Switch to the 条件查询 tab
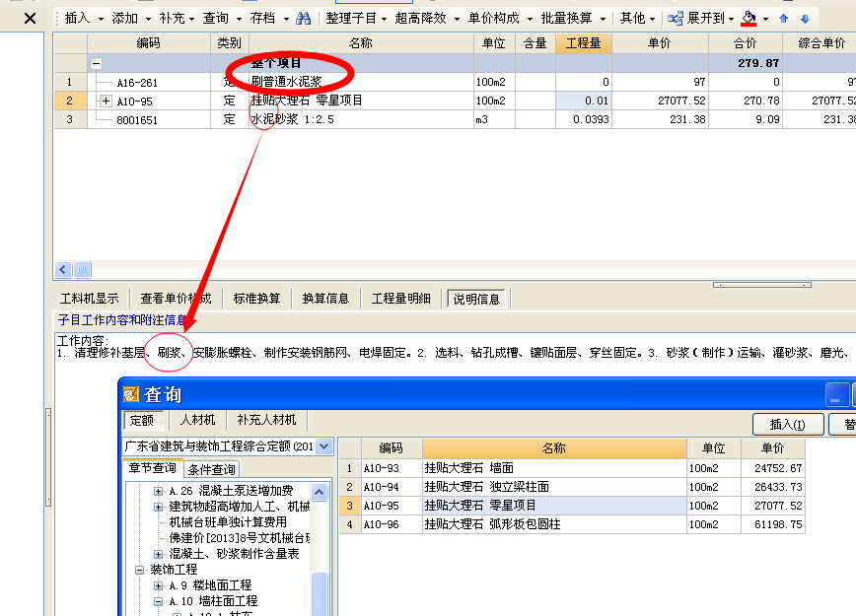 [211, 469]
